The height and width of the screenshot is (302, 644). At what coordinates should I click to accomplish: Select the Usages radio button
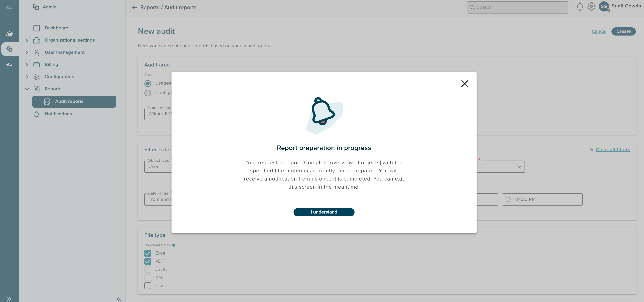coord(148,83)
